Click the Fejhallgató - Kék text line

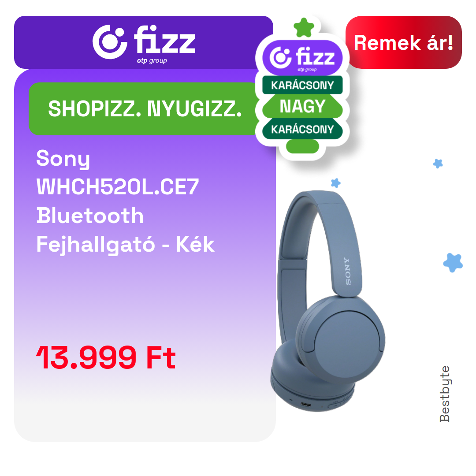point(125,244)
